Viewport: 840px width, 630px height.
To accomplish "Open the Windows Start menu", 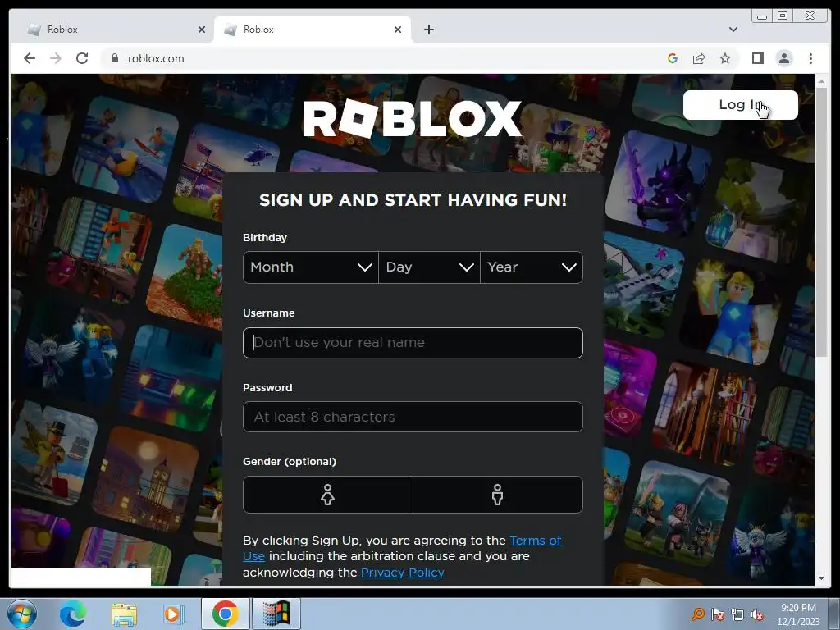I will coord(21,614).
